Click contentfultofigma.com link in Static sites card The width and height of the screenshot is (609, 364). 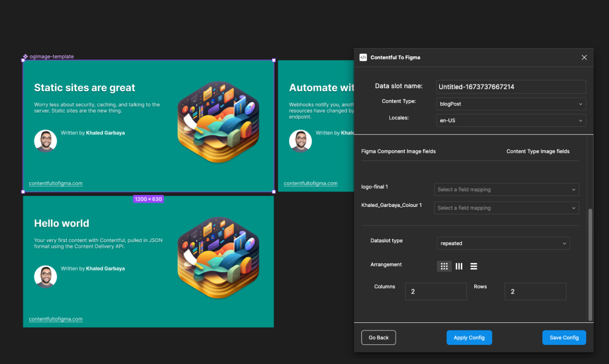(56, 183)
